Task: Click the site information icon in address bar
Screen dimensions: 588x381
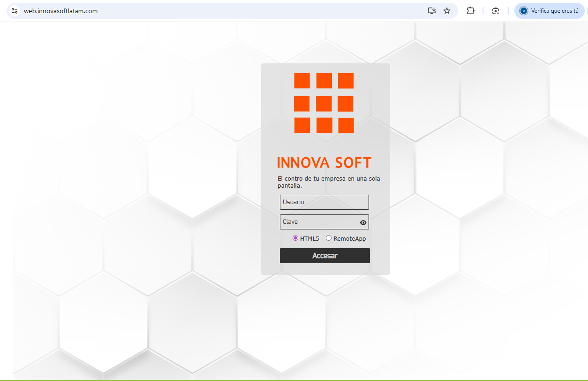Action: (15, 11)
